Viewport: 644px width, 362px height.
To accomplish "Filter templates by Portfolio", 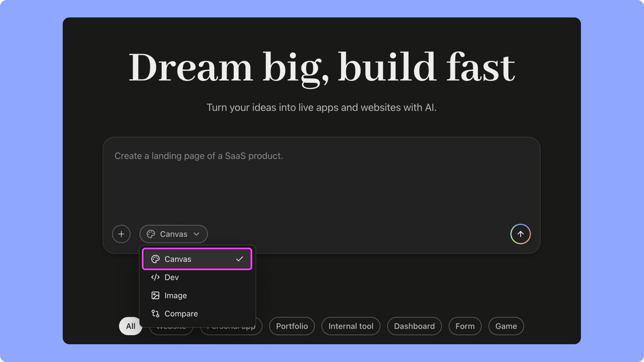I will coord(292,326).
